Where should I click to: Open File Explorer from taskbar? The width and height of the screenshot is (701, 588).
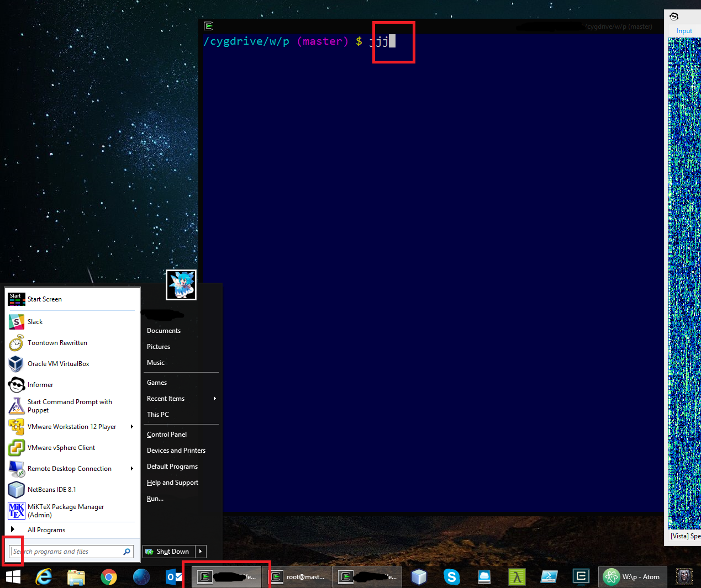coord(76,577)
